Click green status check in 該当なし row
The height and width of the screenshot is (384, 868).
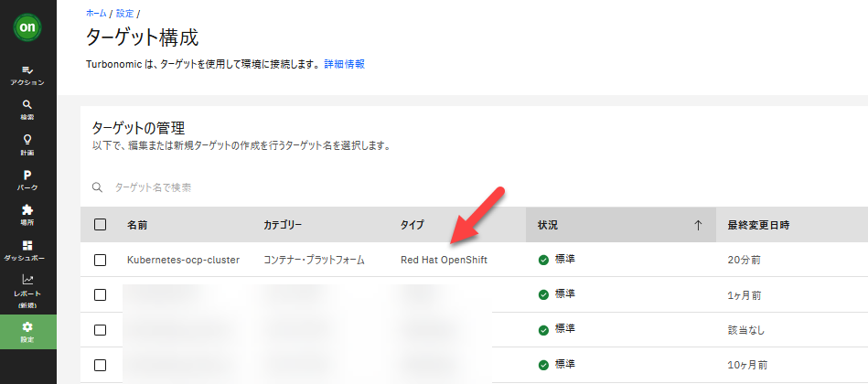tap(543, 330)
